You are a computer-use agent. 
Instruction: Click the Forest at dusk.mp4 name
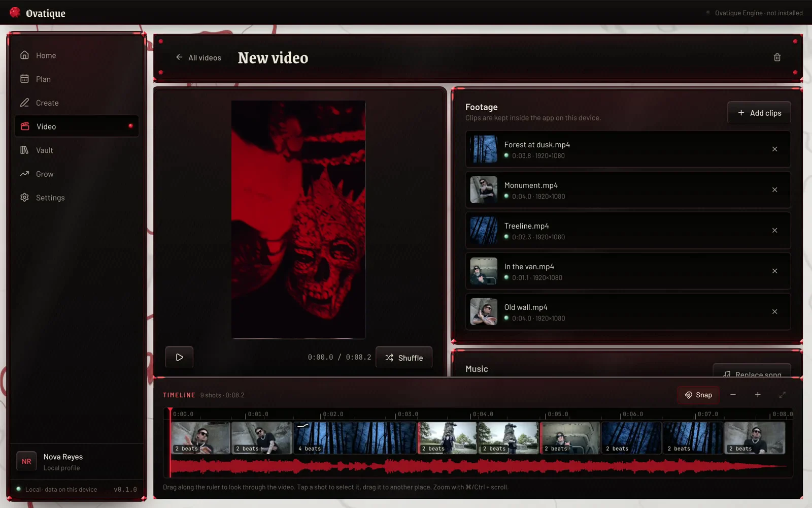537,145
